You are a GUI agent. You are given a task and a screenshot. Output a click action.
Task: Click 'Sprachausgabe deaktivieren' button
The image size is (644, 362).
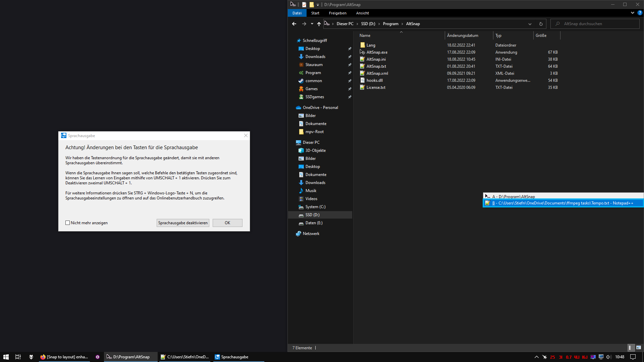(183, 223)
